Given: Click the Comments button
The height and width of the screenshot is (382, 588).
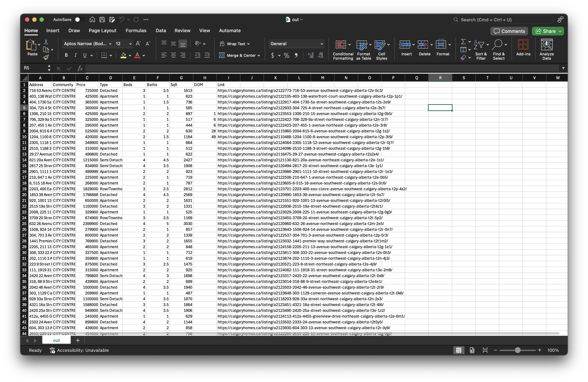Looking at the screenshot, I should (x=509, y=31).
